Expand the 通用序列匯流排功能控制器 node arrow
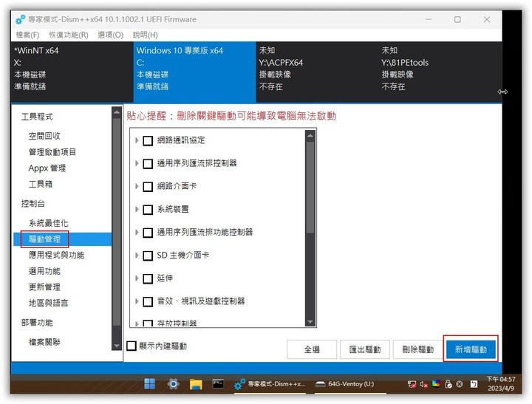The height and width of the screenshot is (404, 532). (137, 233)
